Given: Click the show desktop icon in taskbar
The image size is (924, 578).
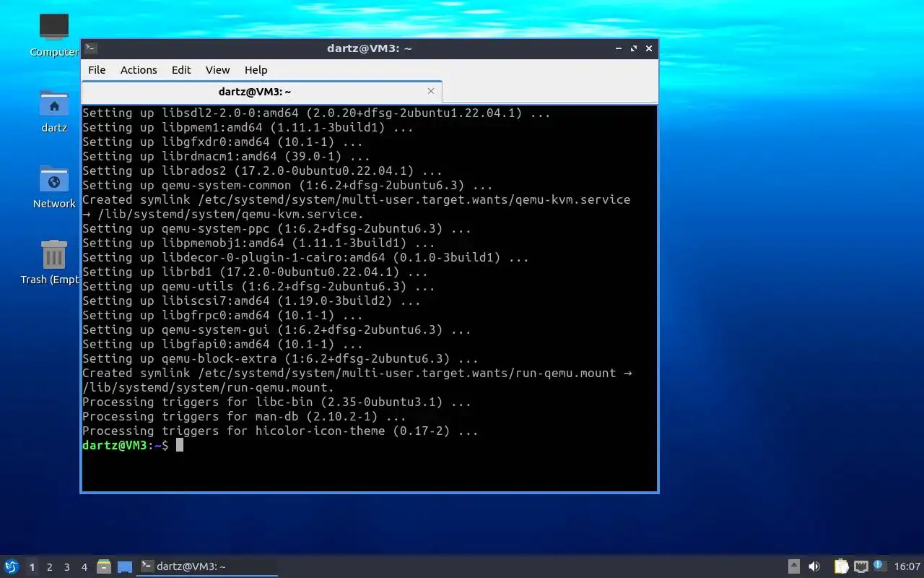Looking at the screenshot, I should pos(125,566).
